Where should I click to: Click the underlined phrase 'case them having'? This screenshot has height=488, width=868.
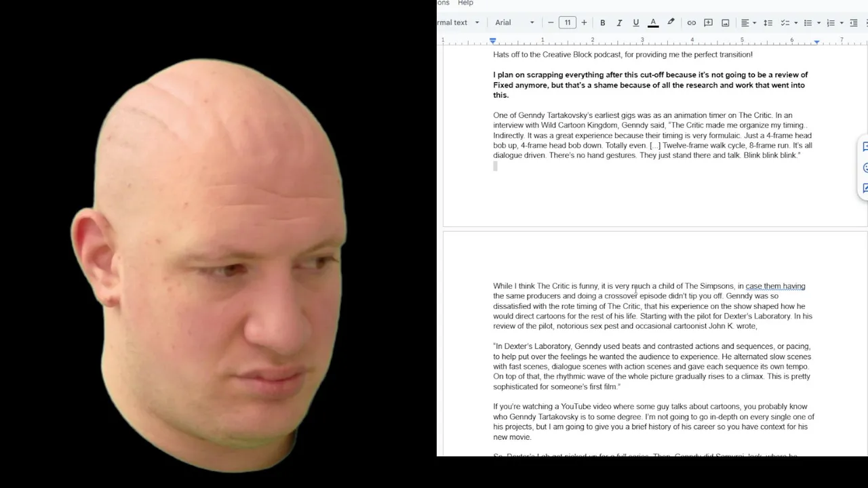775,286
